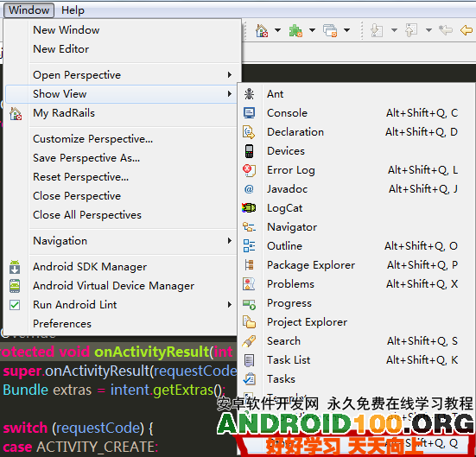Screen dimensions: 476x457
Task: Open dropdown arrow beside new window icon
Action: pyautogui.click(x=346, y=30)
